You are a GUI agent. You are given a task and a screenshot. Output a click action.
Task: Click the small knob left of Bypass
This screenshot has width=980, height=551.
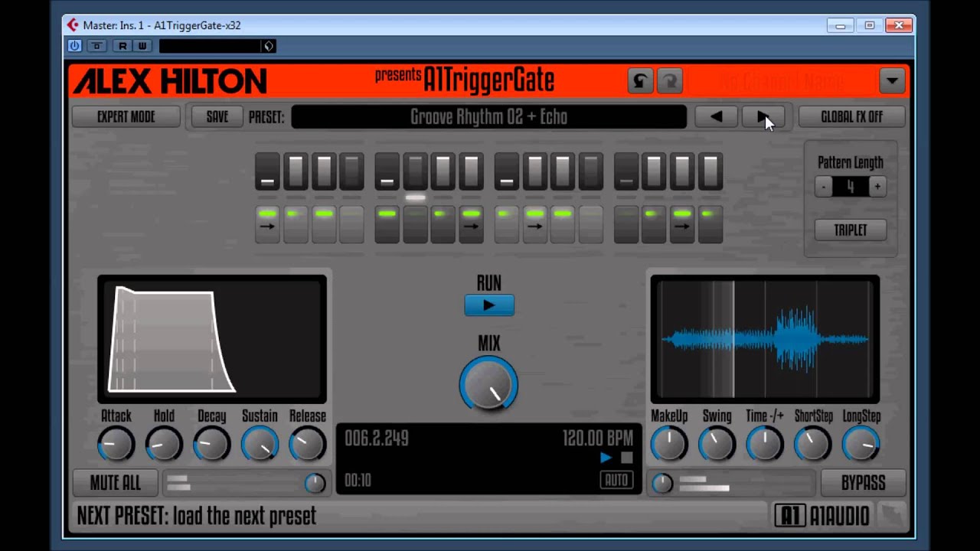(x=662, y=483)
